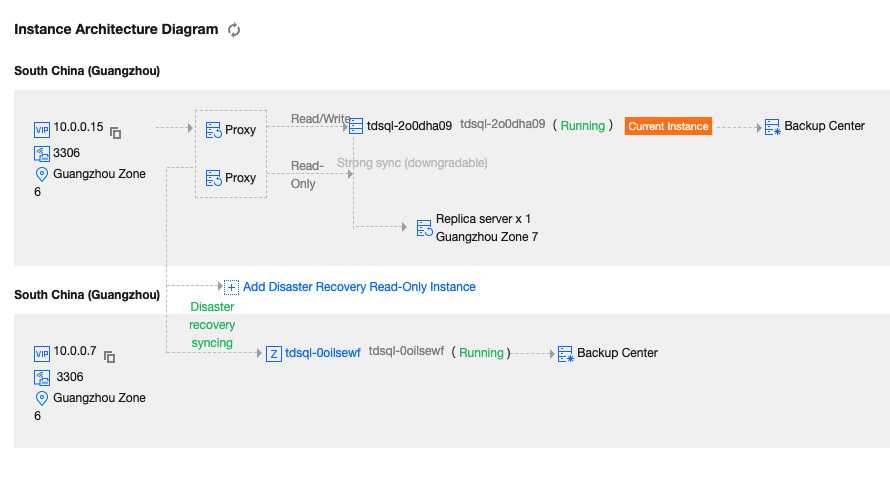Click the tdsql-0oilsewf instance Z icon

tap(274, 354)
